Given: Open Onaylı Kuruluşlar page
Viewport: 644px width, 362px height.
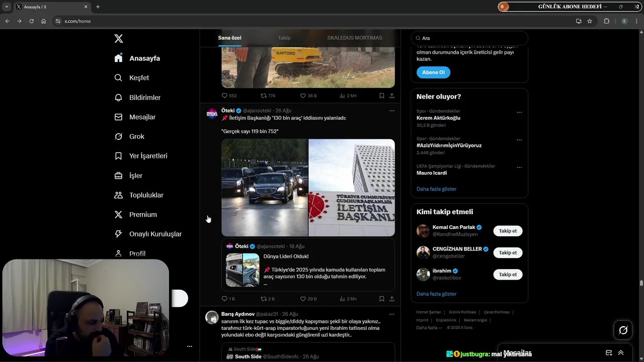Looking at the screenshot, I should 148,234.
